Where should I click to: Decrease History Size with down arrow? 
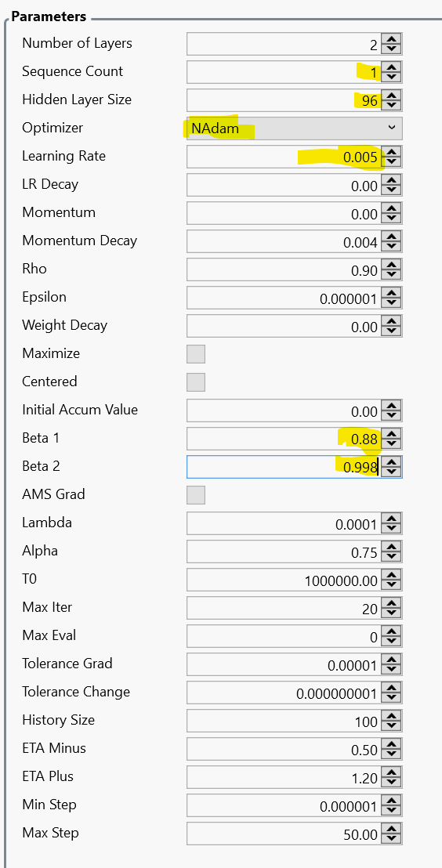click(392, 727)
